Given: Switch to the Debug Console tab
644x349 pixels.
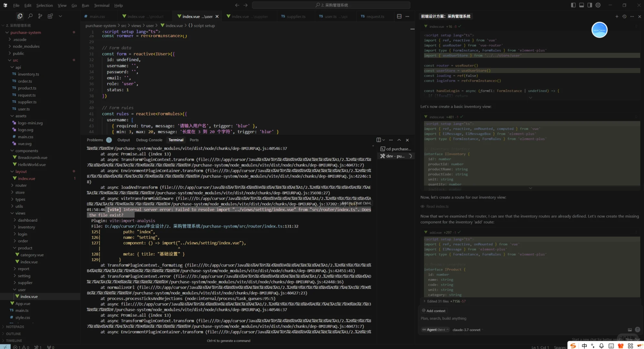Looking at the screenshot, I should (x=149, y=140).
